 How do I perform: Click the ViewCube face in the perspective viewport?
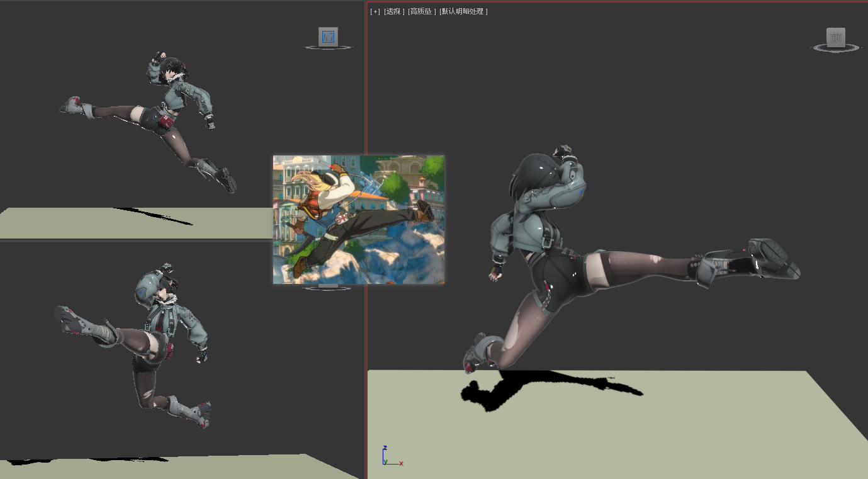pos(836,38)
